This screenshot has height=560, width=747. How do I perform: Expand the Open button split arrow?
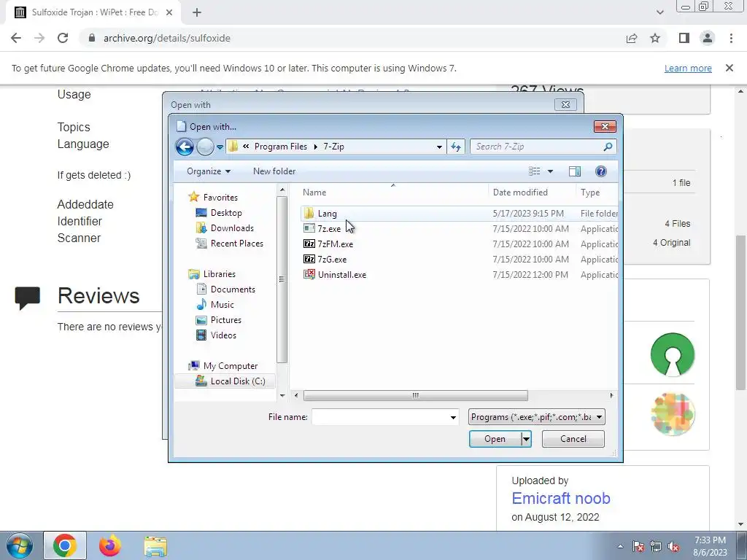tap(526, 439)
